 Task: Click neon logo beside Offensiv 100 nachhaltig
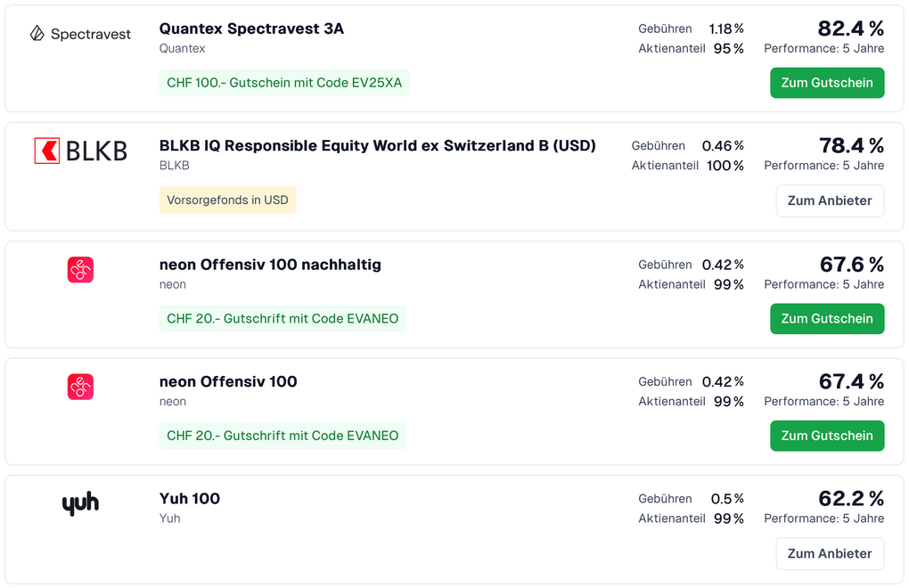click(x=80, y=270)
